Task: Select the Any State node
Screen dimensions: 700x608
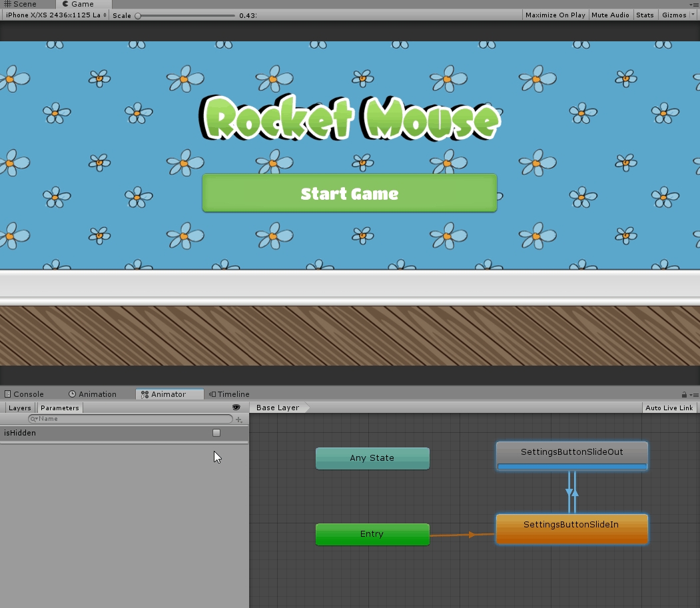Action: click(372, 458)
